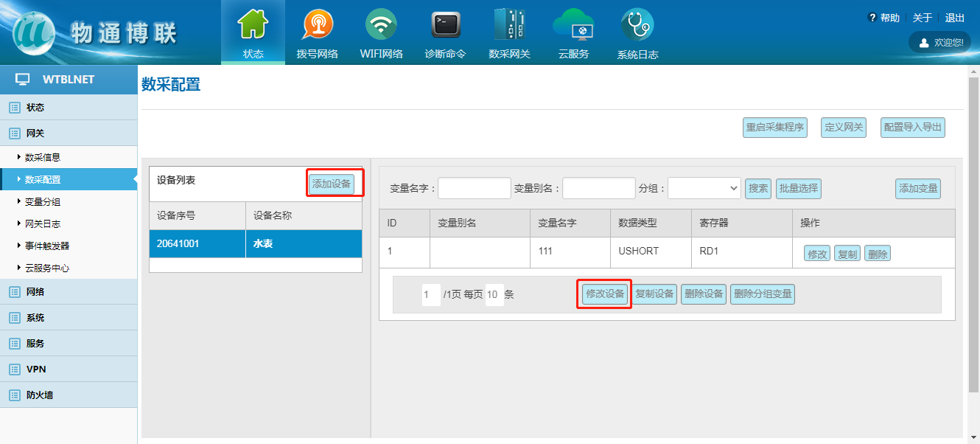Image resolution: width=980 pixels, height=444 pixels.
Task: Open the data acquisition gateway icon
Action: [509, 27]
